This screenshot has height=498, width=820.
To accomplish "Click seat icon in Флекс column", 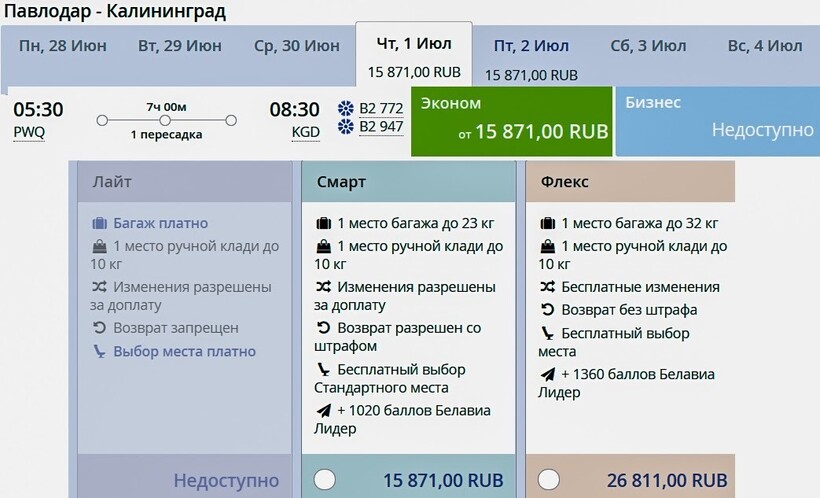I will tap(548, 333).
